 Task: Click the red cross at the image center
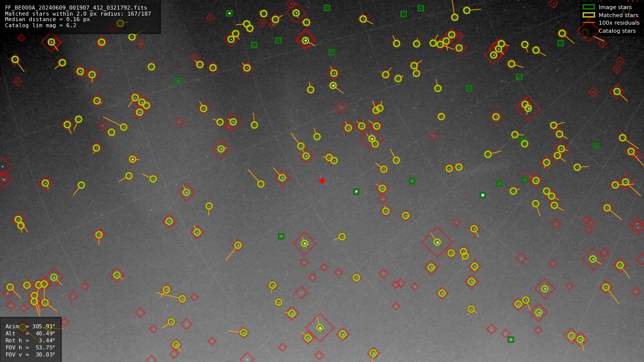point(322,181)
